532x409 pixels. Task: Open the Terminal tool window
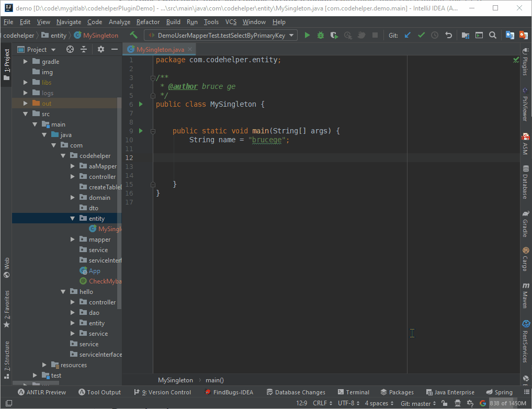(x=354, y=392)
